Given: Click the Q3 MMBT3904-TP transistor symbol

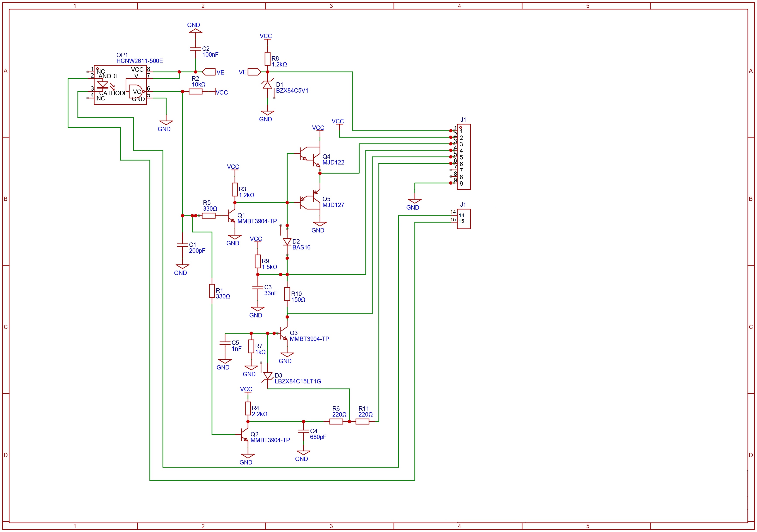Looking at the screenshot, I should pyautogui.click(x=284, y=333).
